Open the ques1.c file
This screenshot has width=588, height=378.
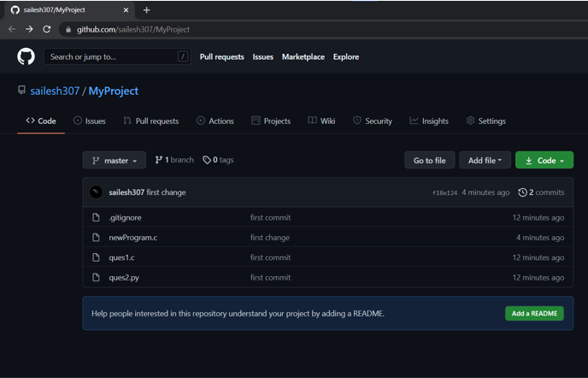point(121,257)
